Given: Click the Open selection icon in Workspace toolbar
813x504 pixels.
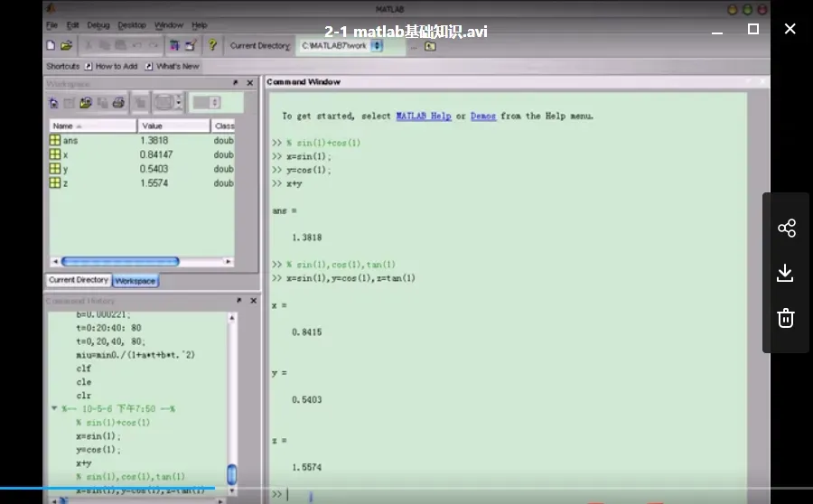Looking at the screenshot, I should click(69, 103).
